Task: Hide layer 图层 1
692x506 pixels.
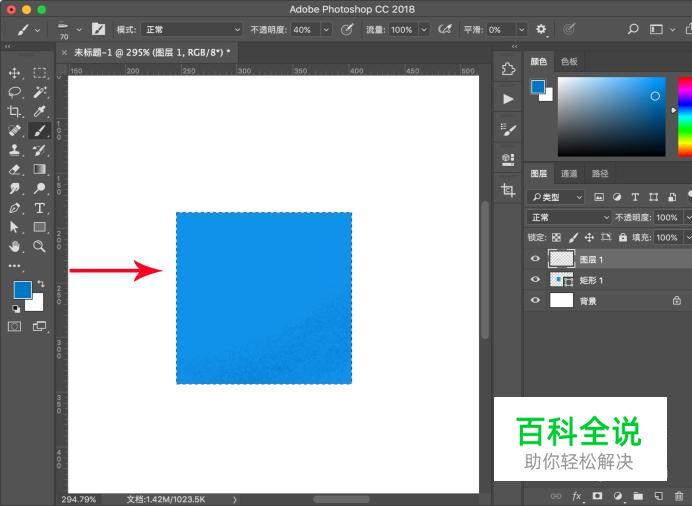Action: coord(535,259)
